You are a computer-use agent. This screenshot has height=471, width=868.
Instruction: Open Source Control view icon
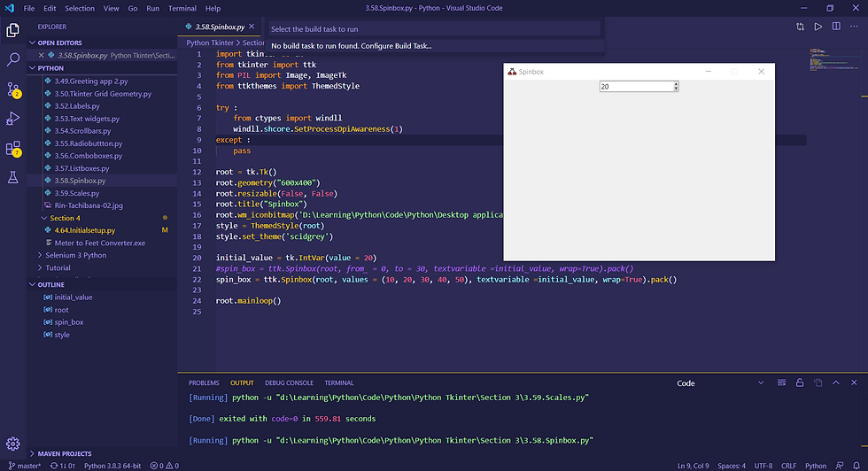click(x=12, y=89)
